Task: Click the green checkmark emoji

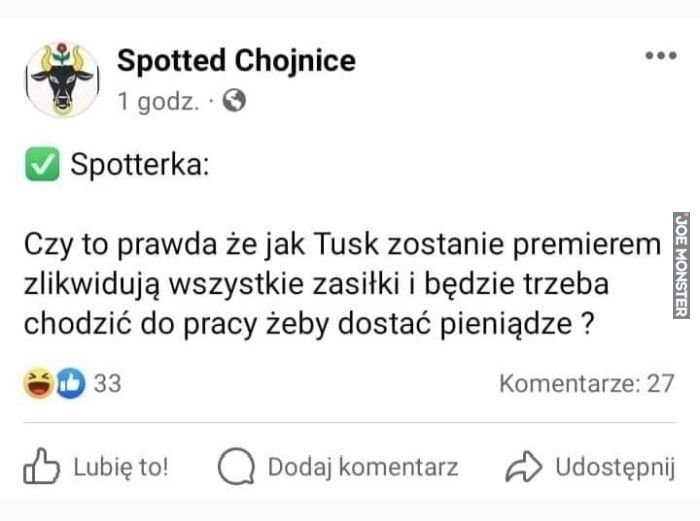Action: (39, 164)
